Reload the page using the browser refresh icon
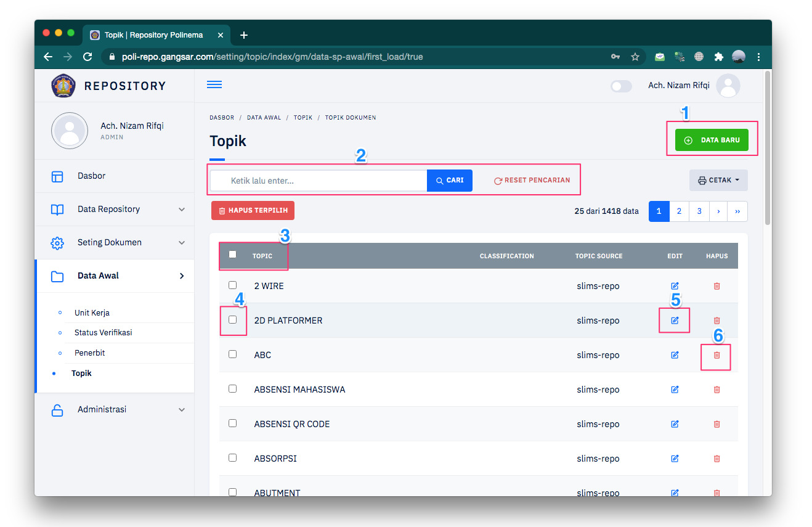 tap(87, 57)
